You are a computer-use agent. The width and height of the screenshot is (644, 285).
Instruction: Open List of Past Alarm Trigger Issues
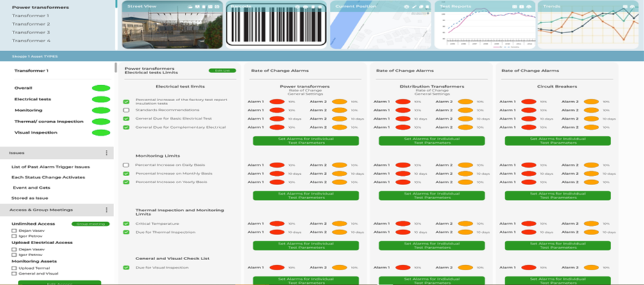(51, 167)
